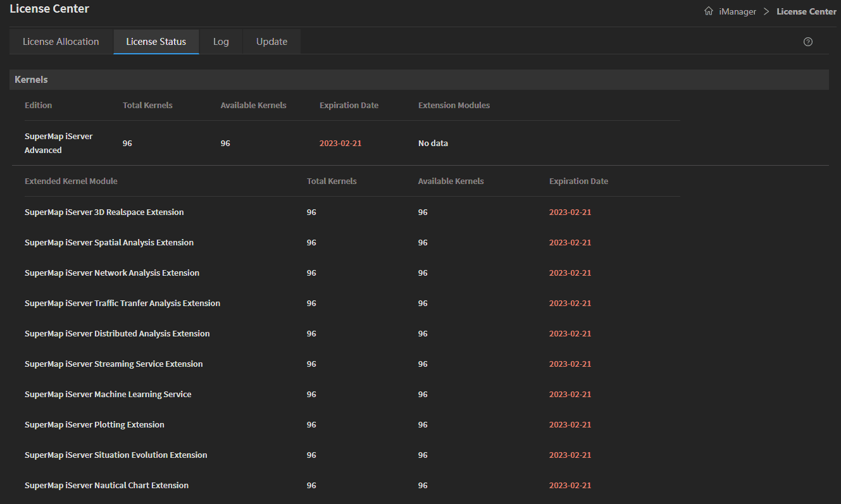This screenshot has width=841, height=504.
Task: Click the help question mark icon
Action: (807, 42)
